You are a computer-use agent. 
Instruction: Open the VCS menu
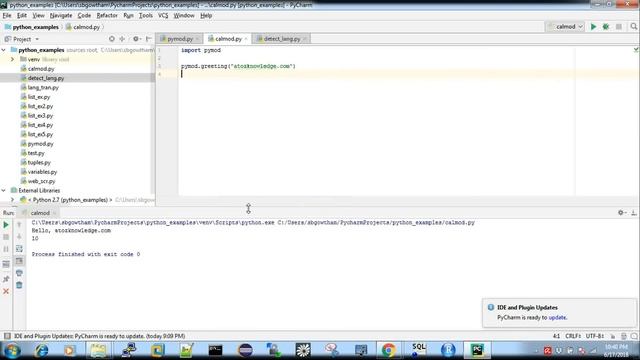coord(163,16)
